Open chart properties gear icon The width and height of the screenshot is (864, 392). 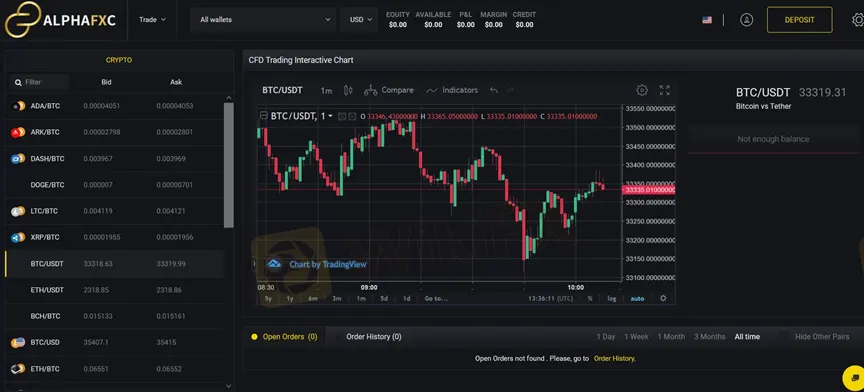[x=642, y=90]
